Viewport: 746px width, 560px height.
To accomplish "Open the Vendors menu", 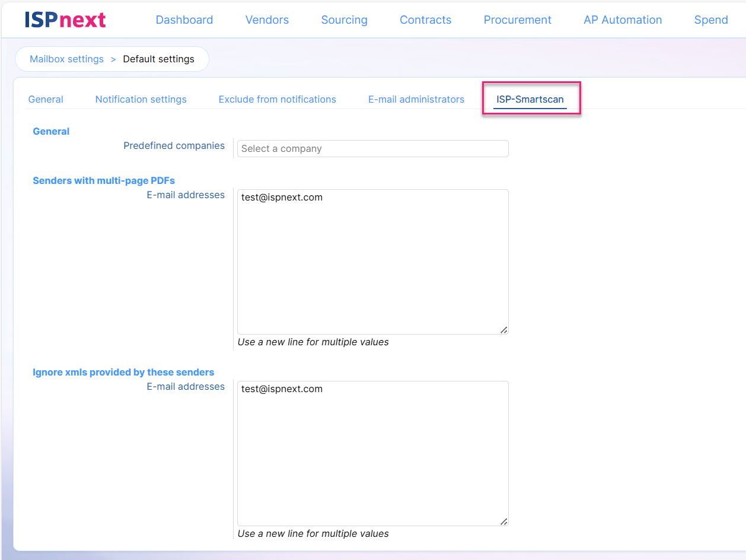I will click(267, 20).
